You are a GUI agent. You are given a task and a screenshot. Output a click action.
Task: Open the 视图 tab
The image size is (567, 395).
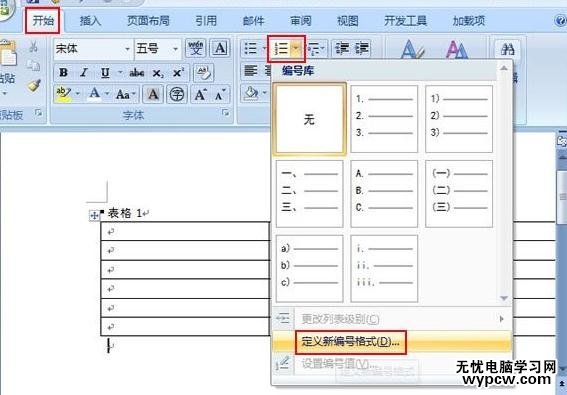tap(348, 21)
